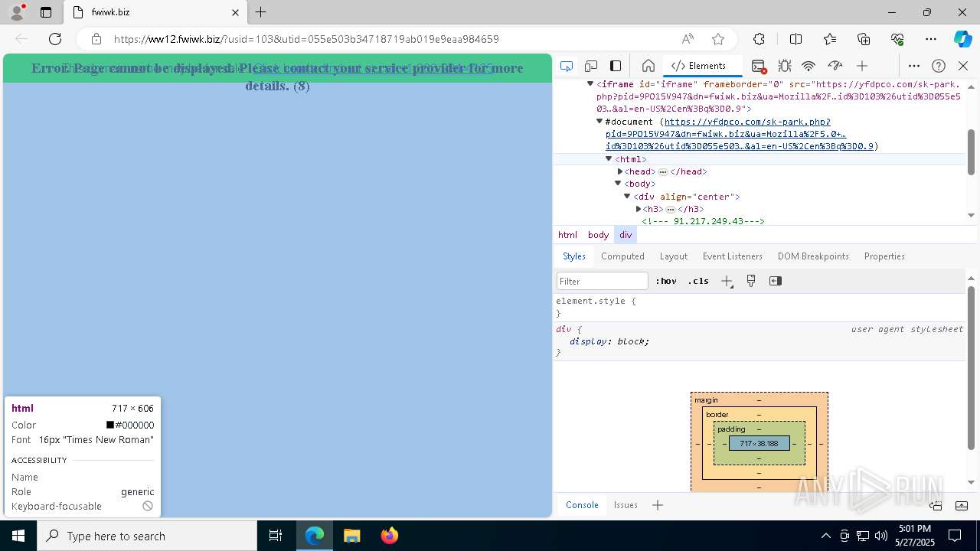
Task: Toggle device emulation mode in DevTools
Action: pyautogui.click(x=591, y=66)
